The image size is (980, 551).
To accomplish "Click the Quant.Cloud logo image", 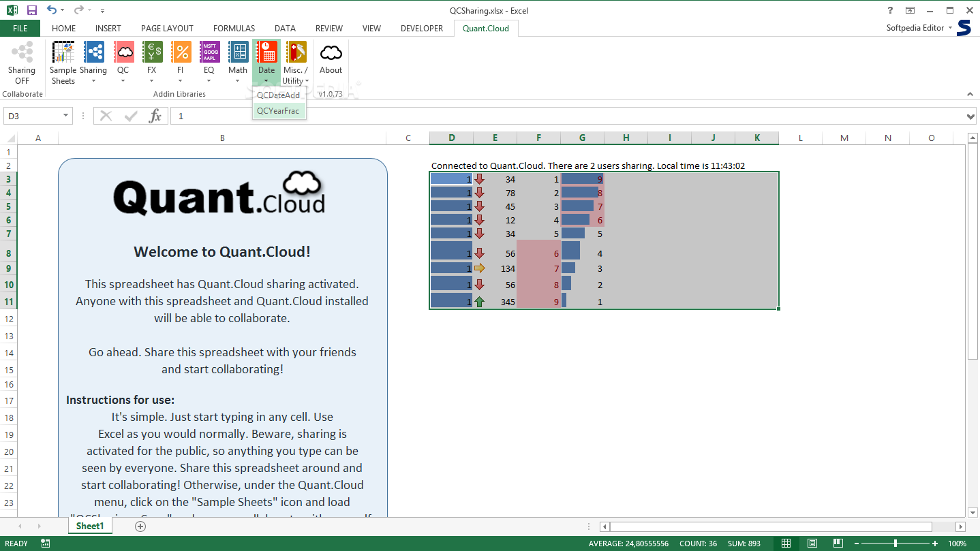I will point(219,193).
